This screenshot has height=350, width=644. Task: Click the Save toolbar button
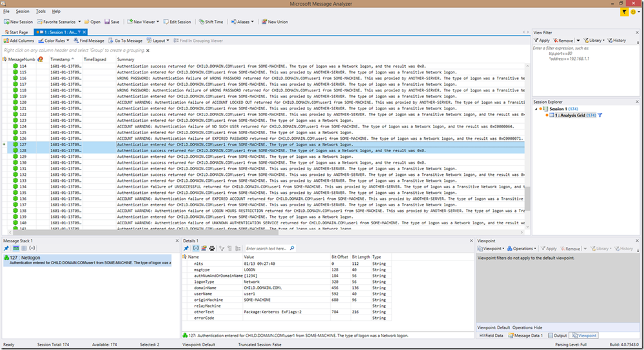pyautogui.click(x=112, y=22)
